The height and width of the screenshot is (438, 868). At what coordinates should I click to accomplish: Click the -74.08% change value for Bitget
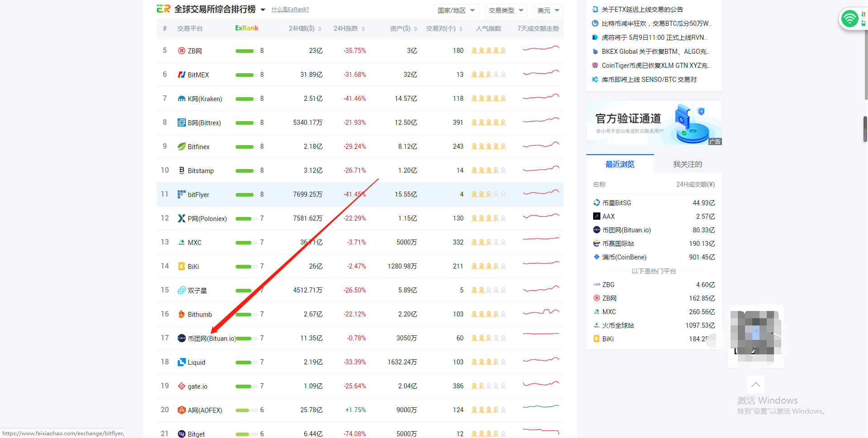click(354, 434)
